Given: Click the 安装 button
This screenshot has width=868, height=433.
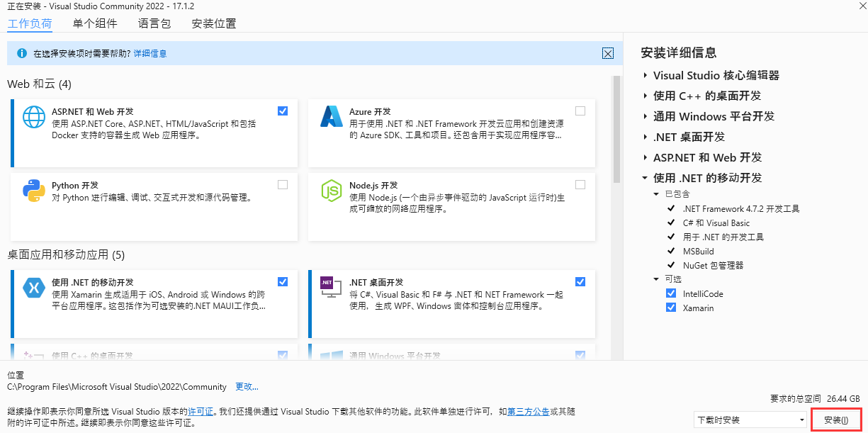Looking at the screenshot, I should point(837,420).
